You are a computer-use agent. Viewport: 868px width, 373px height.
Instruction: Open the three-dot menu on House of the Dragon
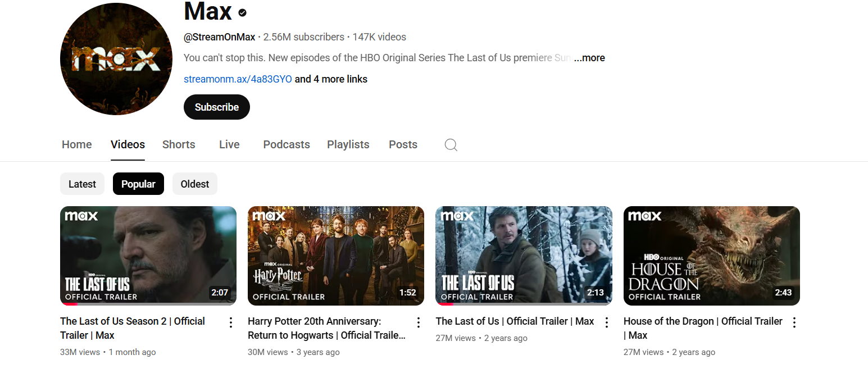pos(794,322)
